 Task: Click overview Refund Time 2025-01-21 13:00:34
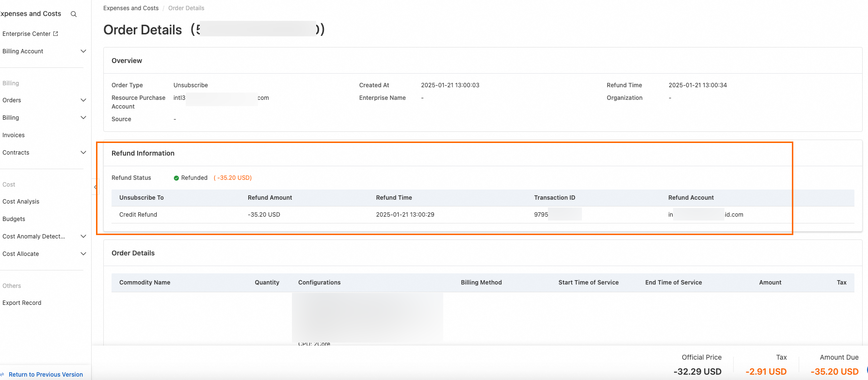[697, 85]
